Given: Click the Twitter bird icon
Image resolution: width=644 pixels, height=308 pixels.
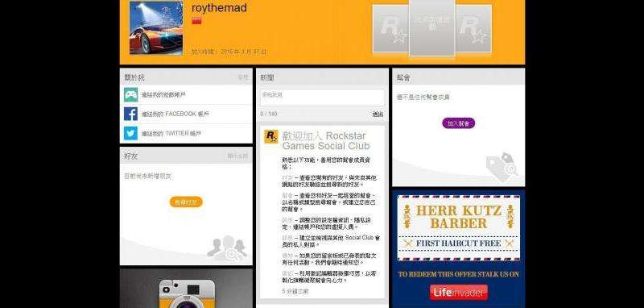Looking at the screenshot, I should 131,133.
